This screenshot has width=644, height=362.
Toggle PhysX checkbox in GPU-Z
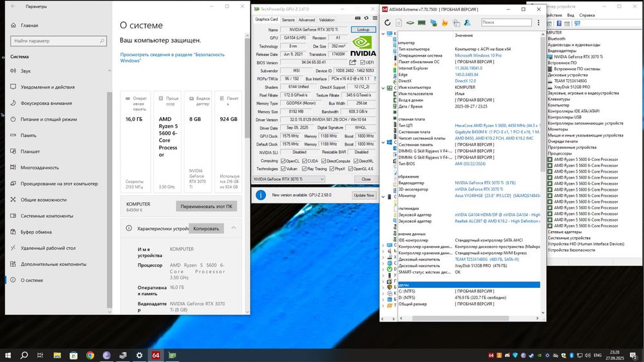pos(332,169)
